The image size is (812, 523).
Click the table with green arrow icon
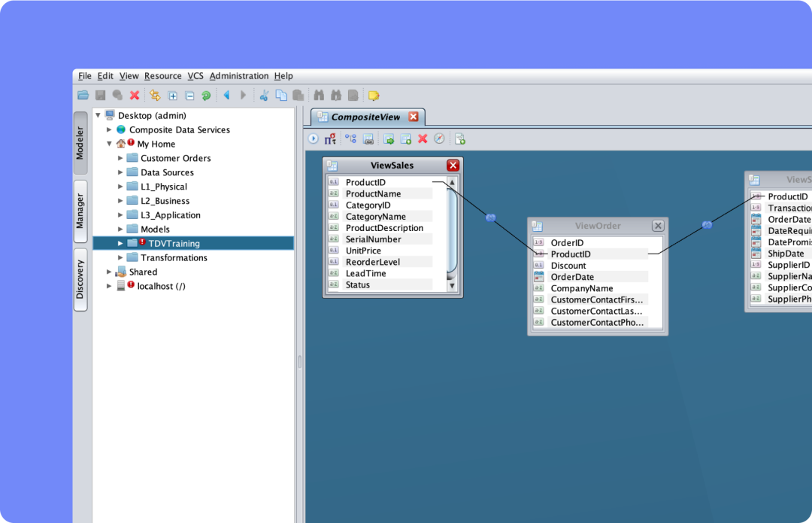tap(389, 139)
